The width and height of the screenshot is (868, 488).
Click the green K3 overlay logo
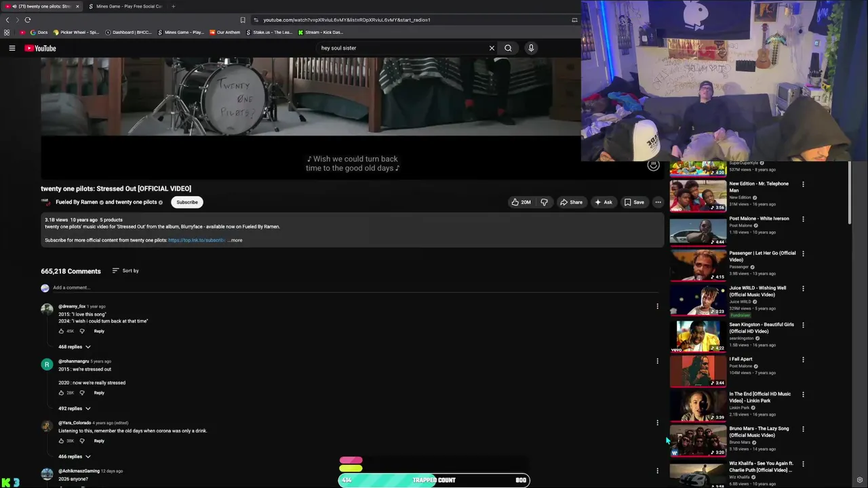coord(10,482)
